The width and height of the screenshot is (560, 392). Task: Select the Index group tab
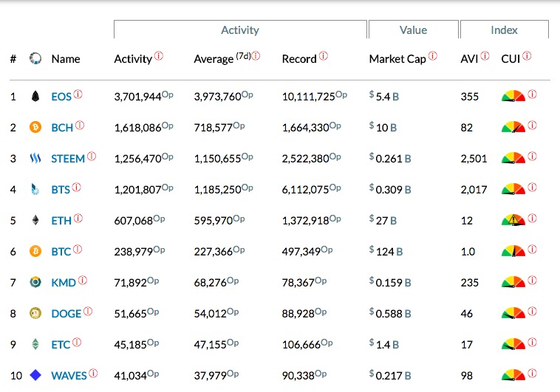tap(505, 30)
